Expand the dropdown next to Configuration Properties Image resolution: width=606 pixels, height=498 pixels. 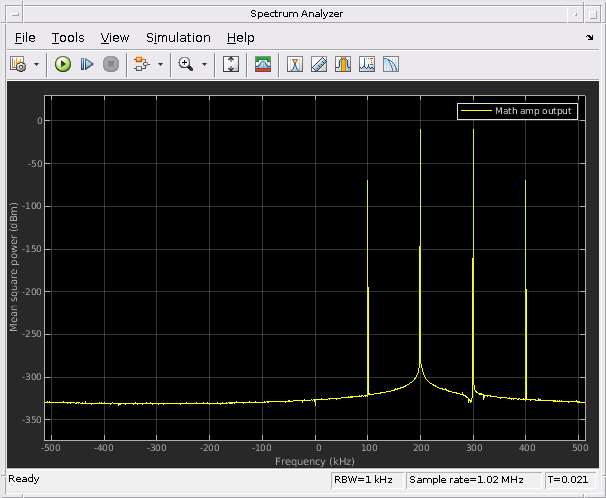pos(36,64)
